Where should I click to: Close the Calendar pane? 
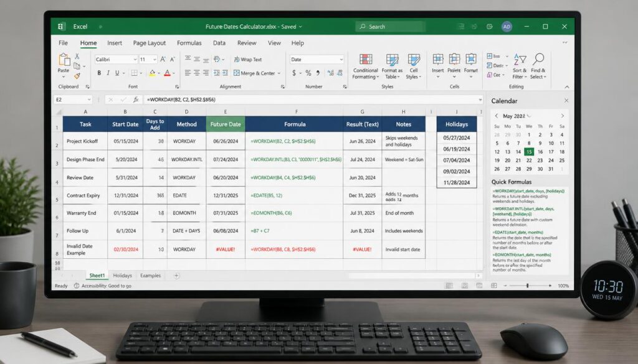566,101
